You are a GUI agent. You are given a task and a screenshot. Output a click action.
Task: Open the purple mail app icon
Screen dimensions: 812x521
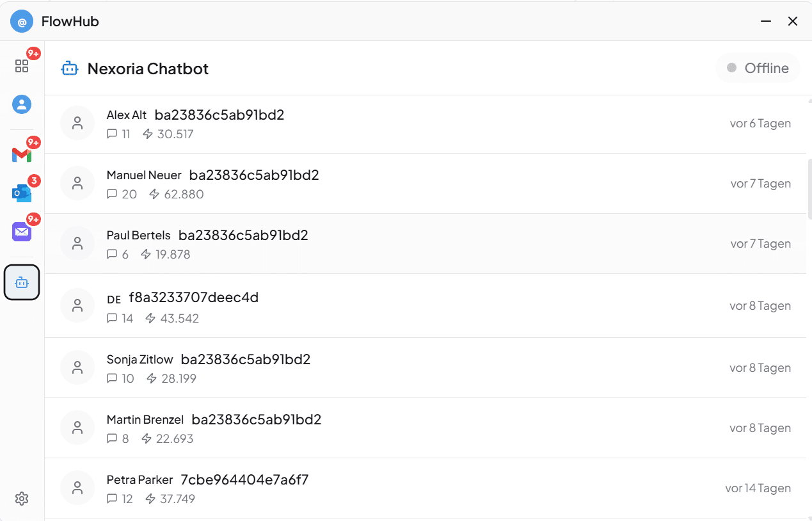pos(21,231)
